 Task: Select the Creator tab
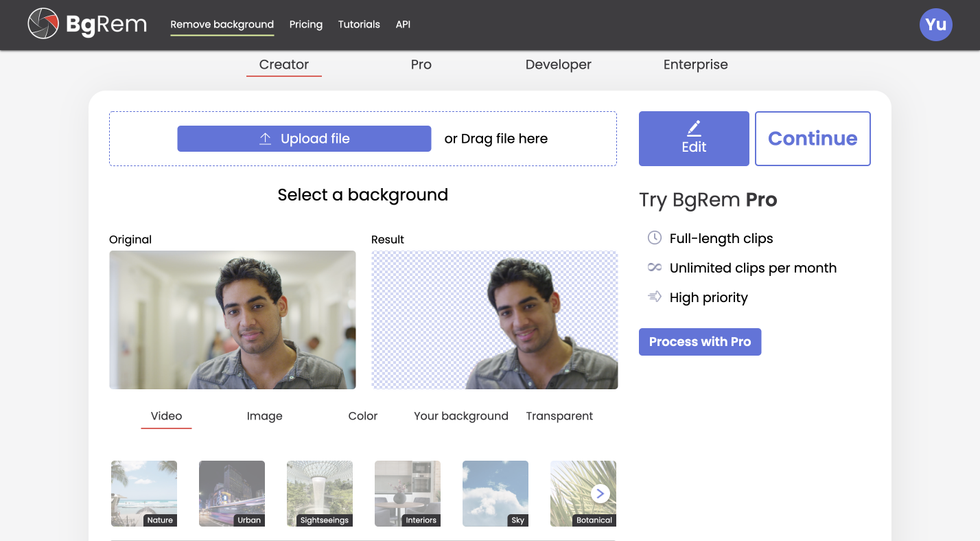point(283,65)
